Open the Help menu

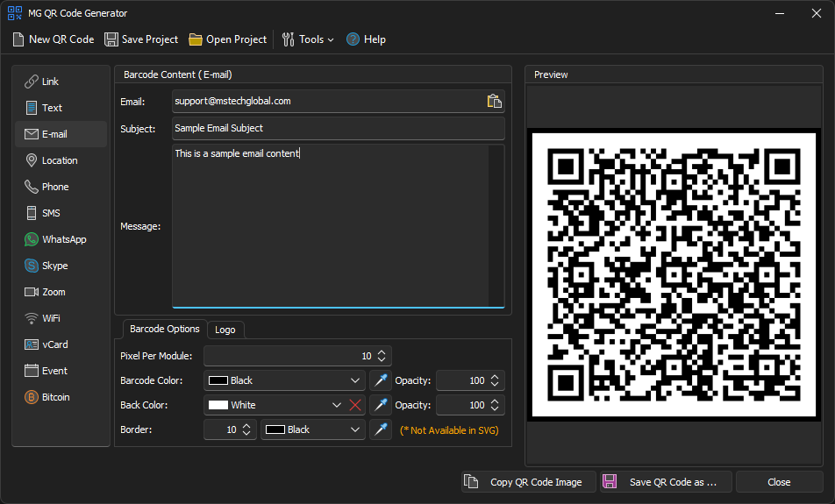[x=366, y=39]
